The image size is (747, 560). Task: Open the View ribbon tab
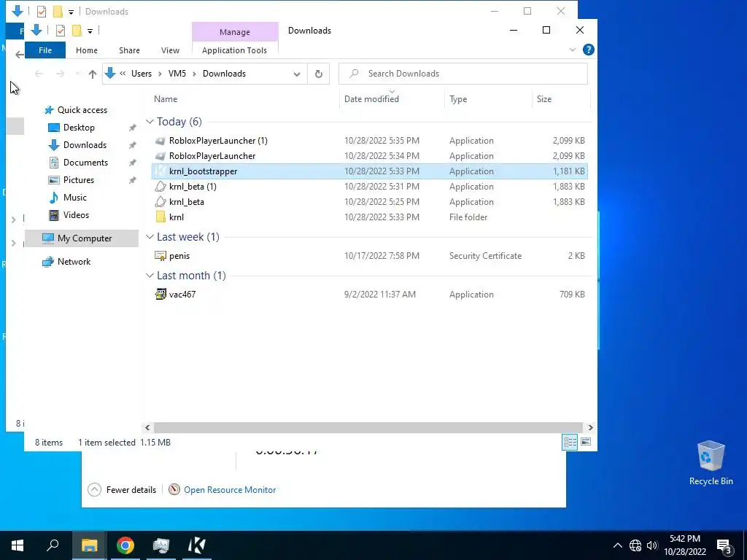coord(170,50)
